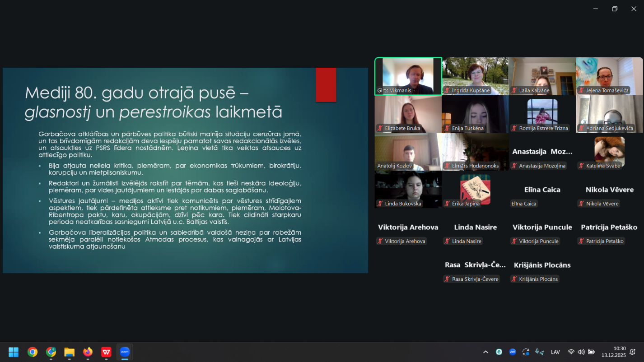This screenshot has height=362, width=644.
Task: Open the LAV input language switcher
Action: coord(555,352)
